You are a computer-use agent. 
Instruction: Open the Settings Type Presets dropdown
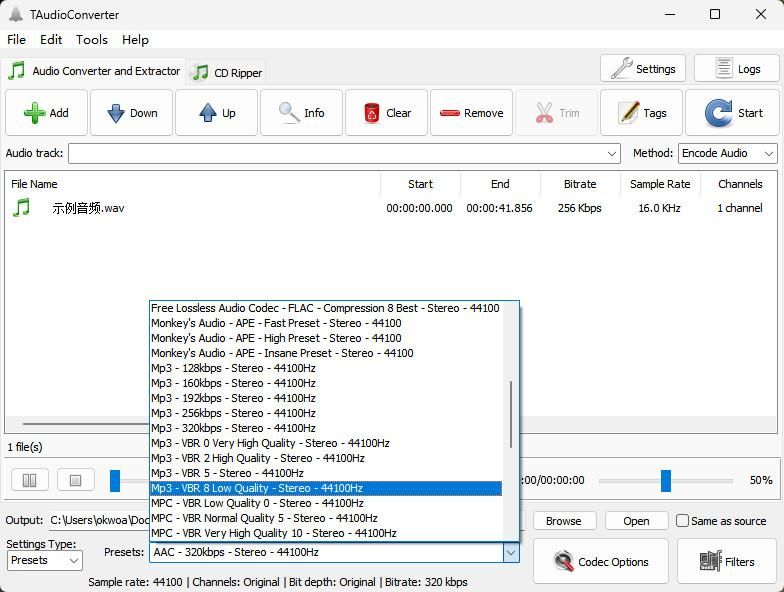(44, 560)
